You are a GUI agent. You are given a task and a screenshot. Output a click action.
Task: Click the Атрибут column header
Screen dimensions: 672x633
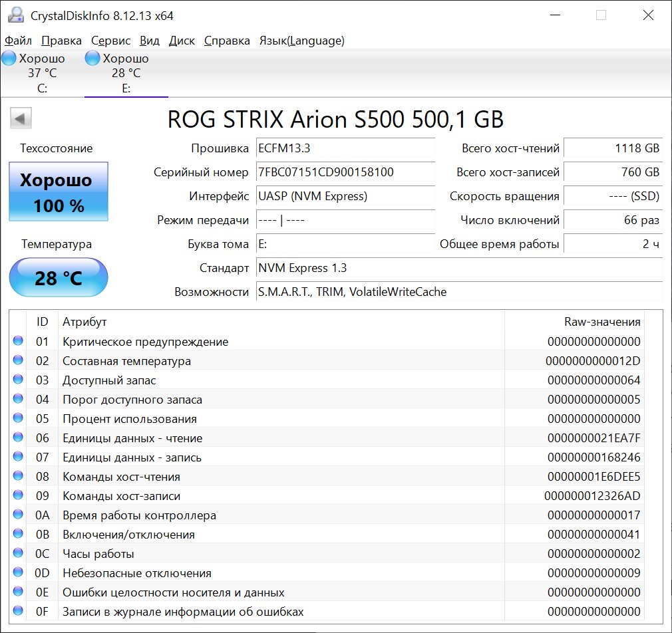point(281,322)
